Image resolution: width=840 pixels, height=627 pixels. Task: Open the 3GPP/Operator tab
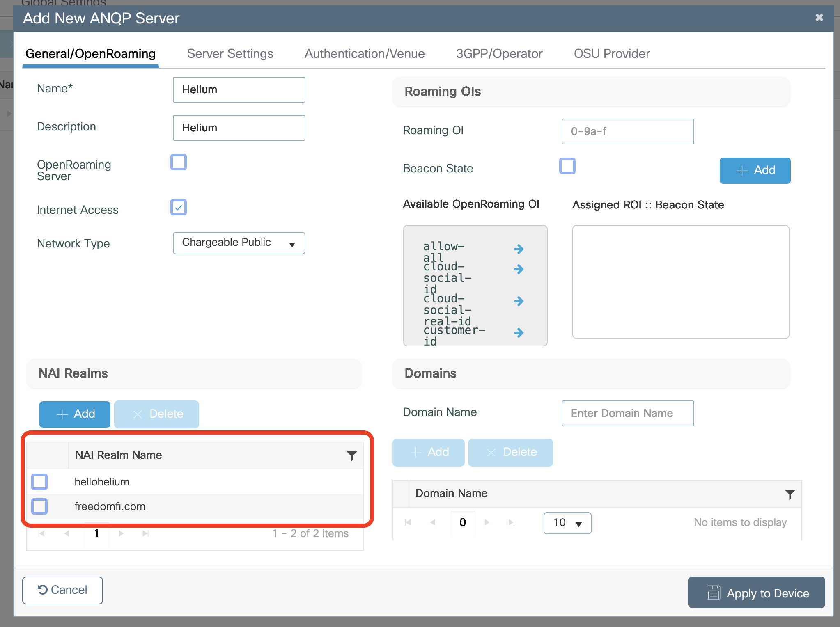point(499,54)
